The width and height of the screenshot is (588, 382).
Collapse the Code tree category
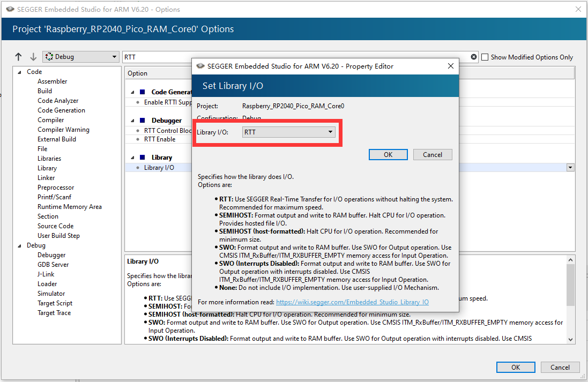point(19,72)
